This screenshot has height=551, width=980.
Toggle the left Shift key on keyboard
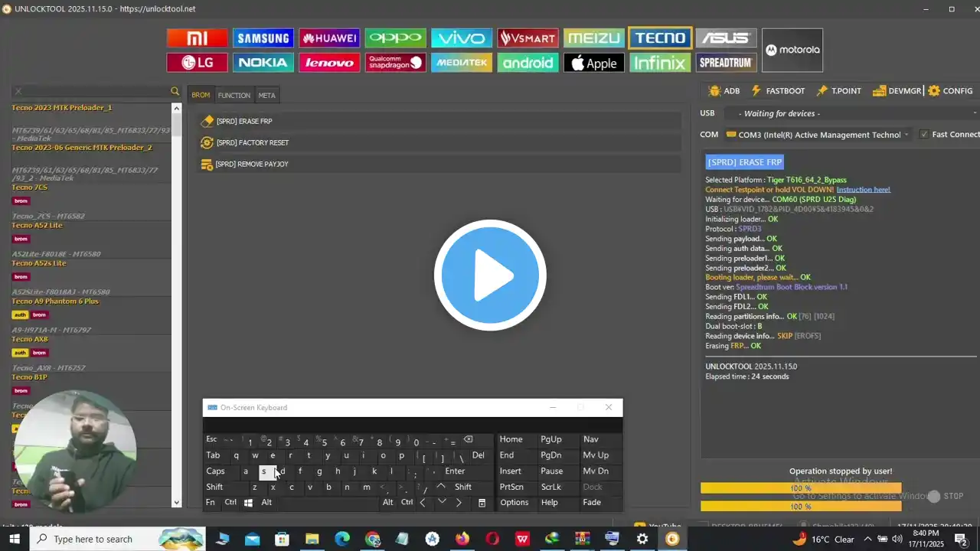click(x=214, y=487)
